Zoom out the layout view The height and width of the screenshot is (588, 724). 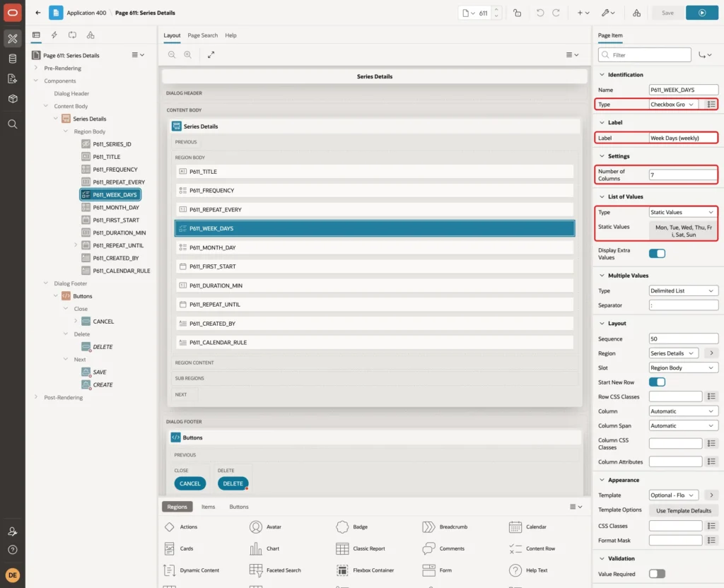tap(172, 54)
